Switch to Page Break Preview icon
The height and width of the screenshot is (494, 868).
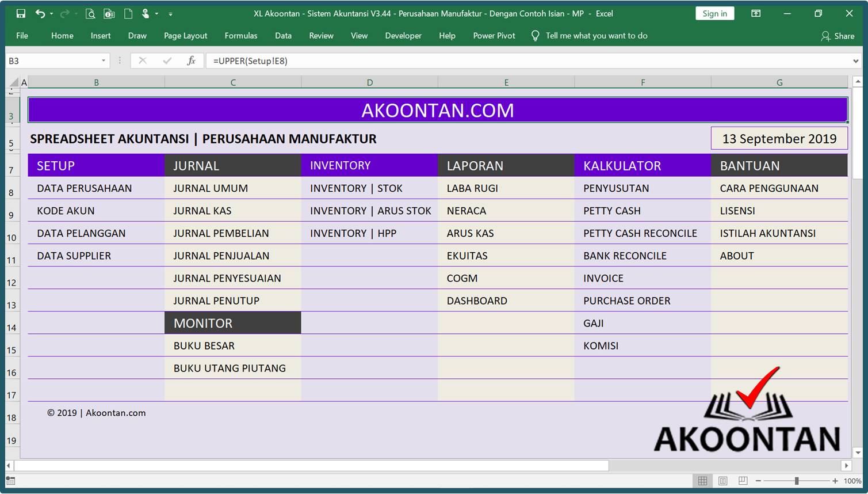tap(743, 480)
